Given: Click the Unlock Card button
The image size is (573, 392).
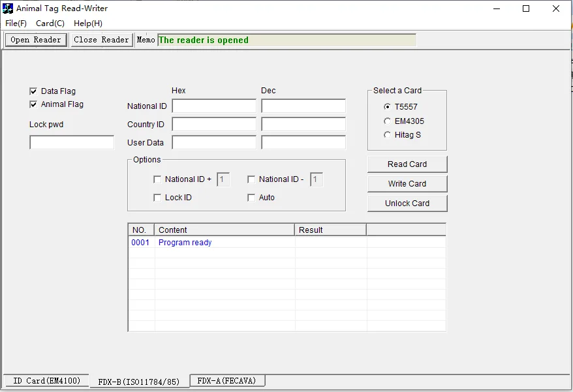Looking at the screenshot, I should click(x=407, y=204).
